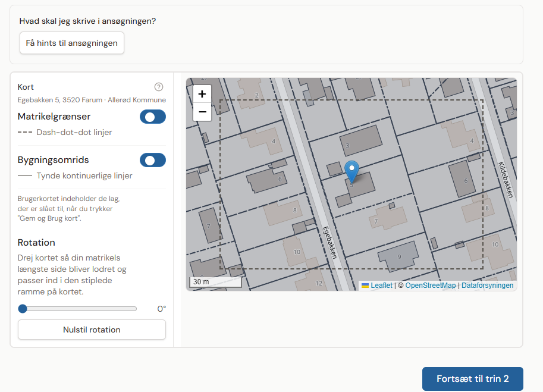Click the 30 m scale bar
The height and width of the screenshot is (392, 543).
(x=215, y=282)
